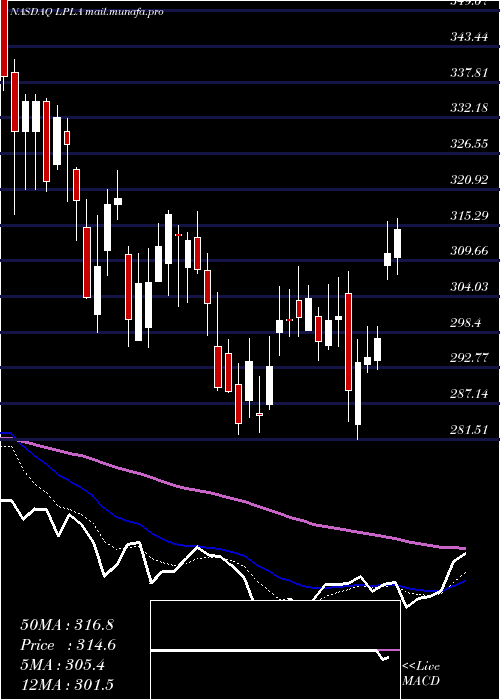Click the 304.03 price axis label

tap(469, 287)
